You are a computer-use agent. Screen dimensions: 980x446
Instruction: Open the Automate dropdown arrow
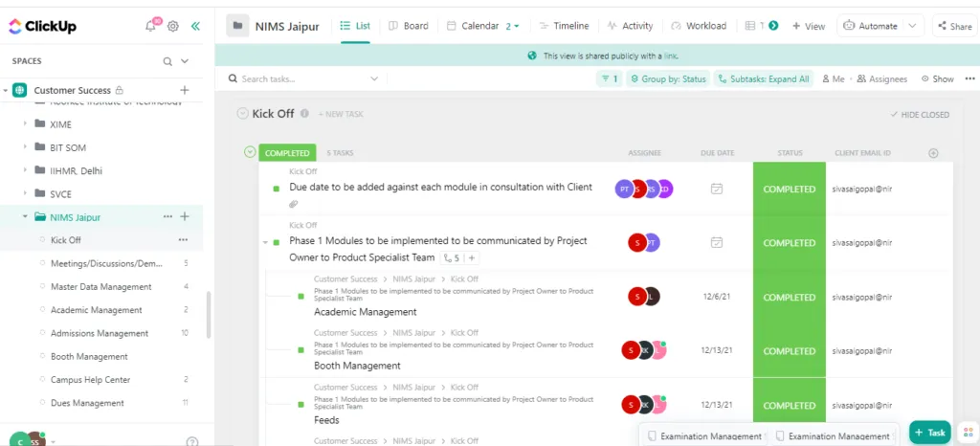click(912, 26)
